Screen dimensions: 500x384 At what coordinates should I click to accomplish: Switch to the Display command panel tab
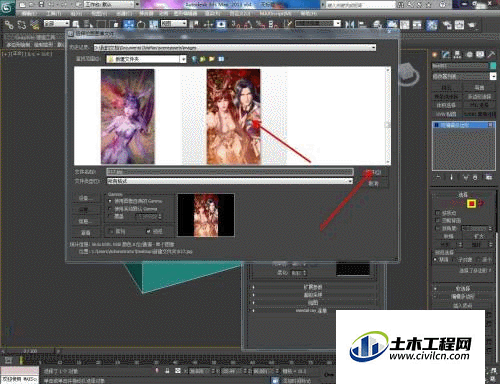(x=480, y=54)
